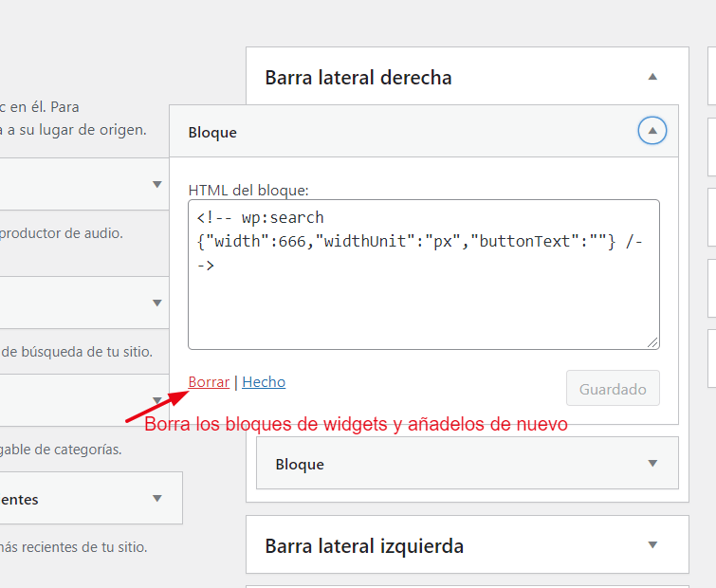Collapse the open Bloque widget circled arrow
Image resolution: width=716 pixels, height=588 pixels.
[x=652, y=131]
